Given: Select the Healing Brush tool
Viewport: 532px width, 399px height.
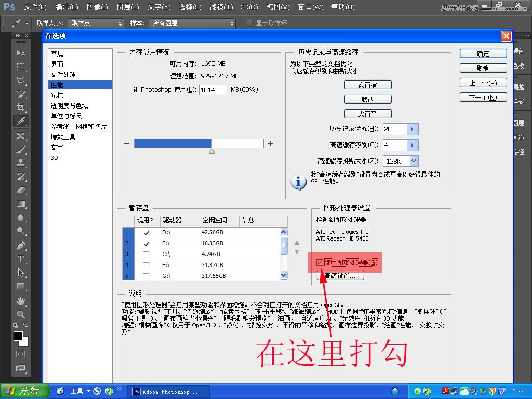Looking at the screenshot, I should coord(21,136).
